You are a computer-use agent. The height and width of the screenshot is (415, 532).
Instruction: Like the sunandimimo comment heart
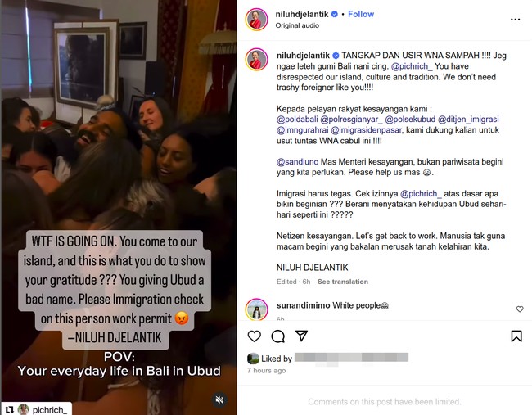[x=520, y=309]
